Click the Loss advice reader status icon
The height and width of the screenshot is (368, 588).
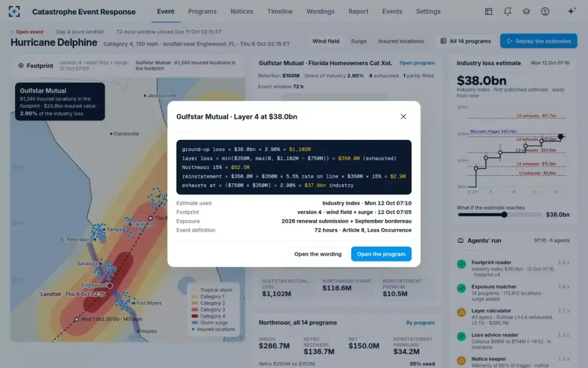(461, 337)
